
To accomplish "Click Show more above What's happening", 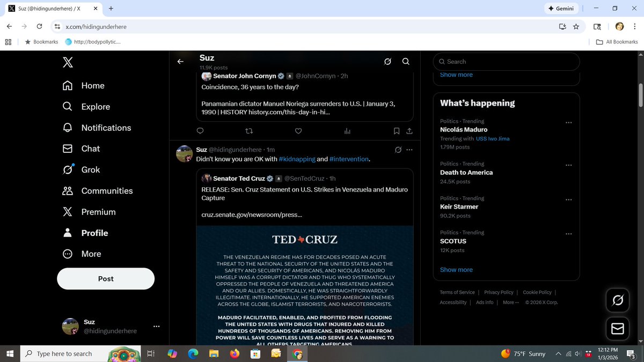I will (x=456, y=75).
